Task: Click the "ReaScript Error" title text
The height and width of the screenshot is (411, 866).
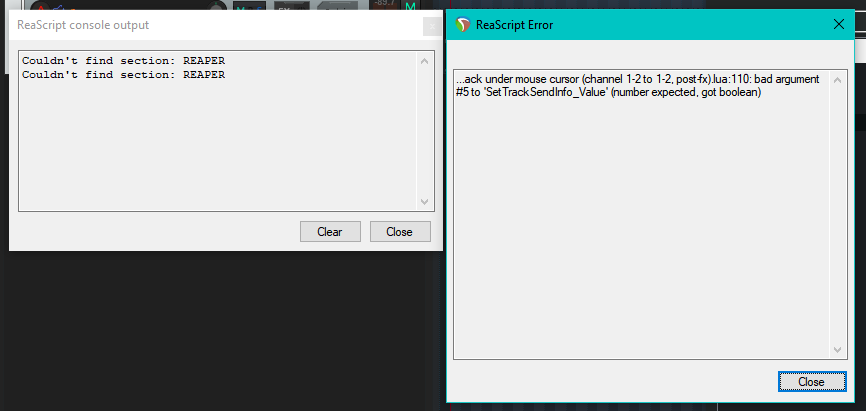Action: coord(514,25)
